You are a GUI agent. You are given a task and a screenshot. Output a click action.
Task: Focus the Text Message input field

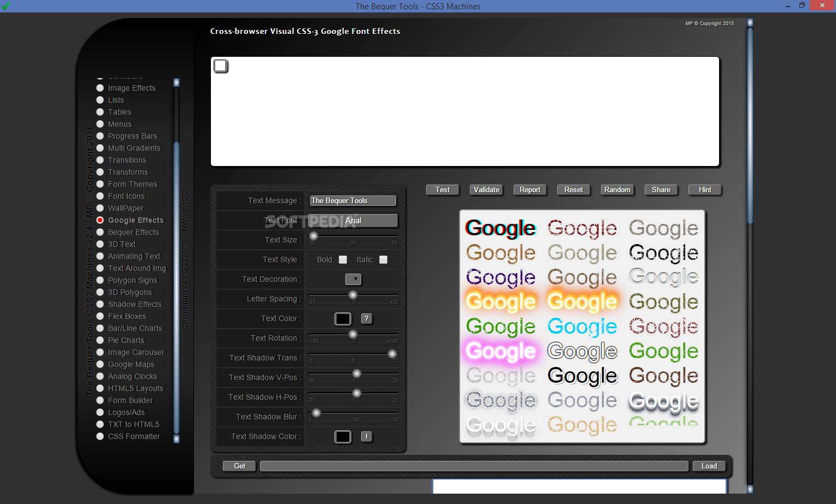(353, 200)
